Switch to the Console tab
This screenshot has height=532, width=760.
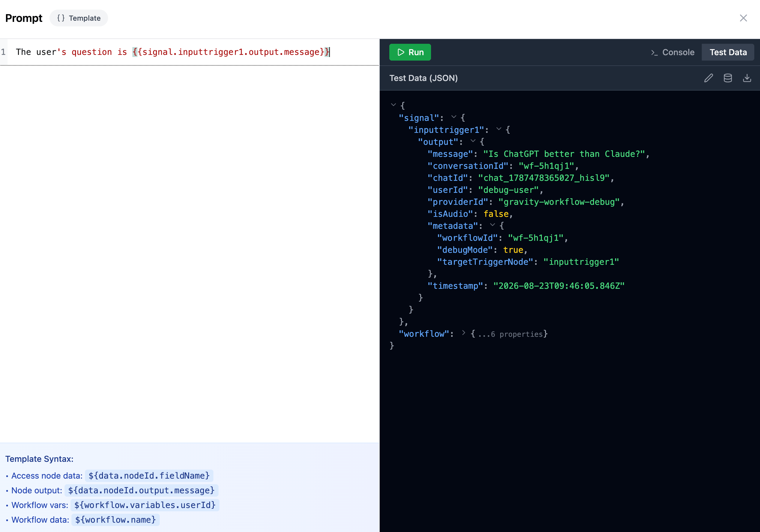(x=672, y=52)
